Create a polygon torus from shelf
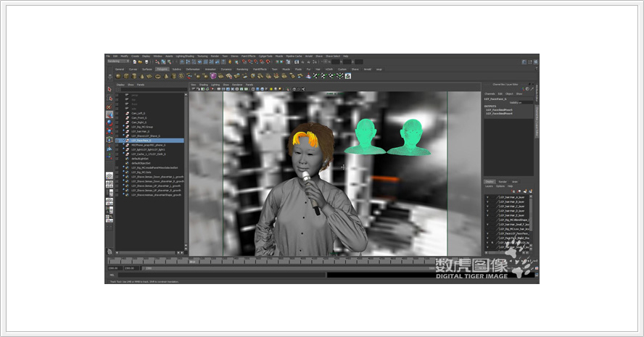Image resolution: width=644 pixels, height=337 pixels. [157, 76]
